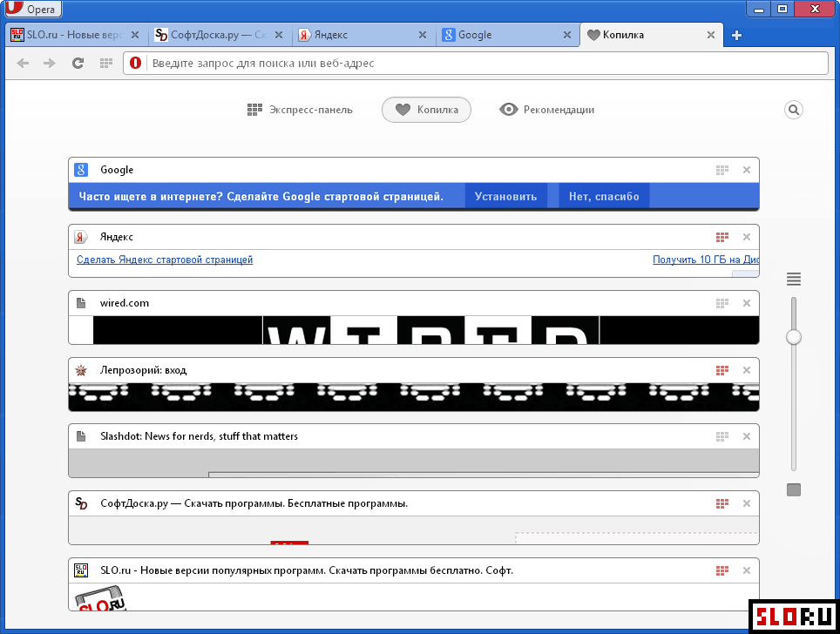Click the red grid icon on Яндекс entry
Screen dimensions: 840x634
[x=722, y=237]
